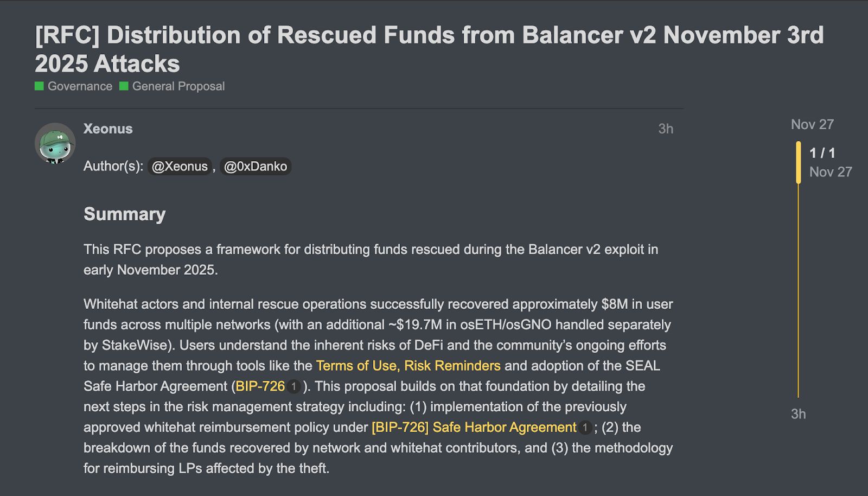The width and height of the screenshot is (868, 496).
Task: Open the General Proposal category
Action: tap(178, 86)
